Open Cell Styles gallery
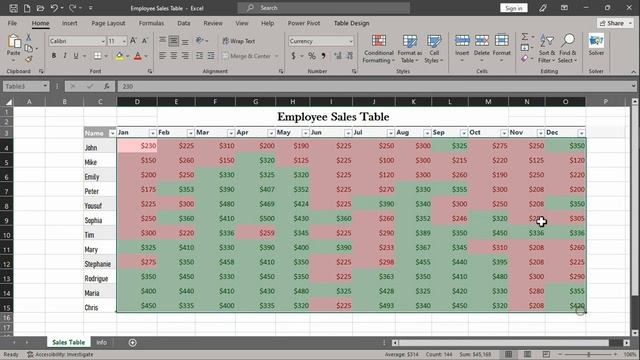 [434, 49]
